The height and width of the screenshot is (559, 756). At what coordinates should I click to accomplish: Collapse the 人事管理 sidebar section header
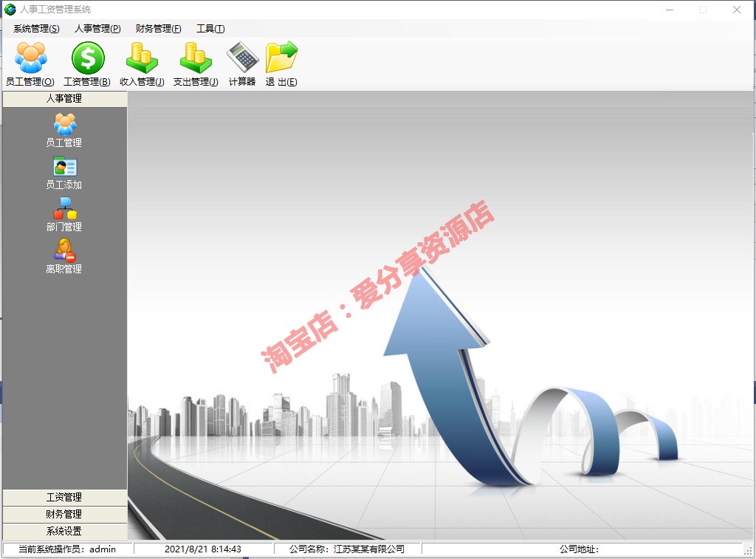point(65,99)
